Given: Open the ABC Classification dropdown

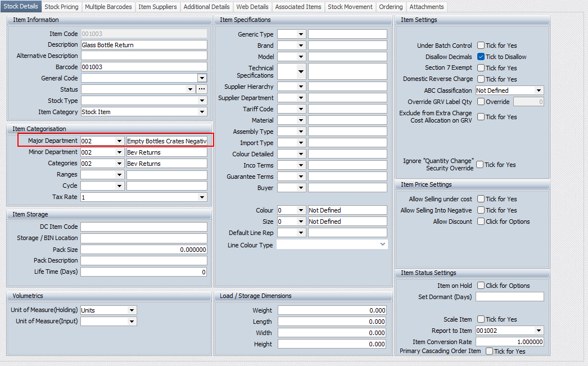Looking at the screenshot, I should [x=539, y=91].
